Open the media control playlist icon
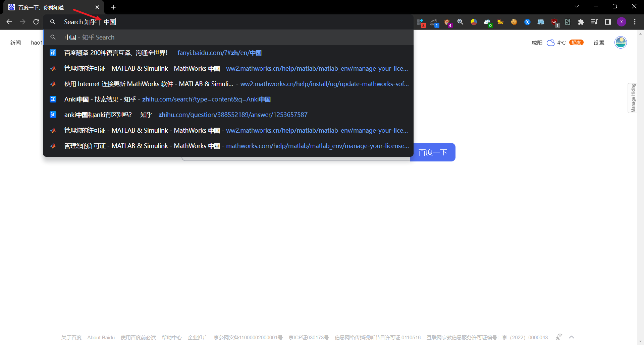 tap(594, 22)
